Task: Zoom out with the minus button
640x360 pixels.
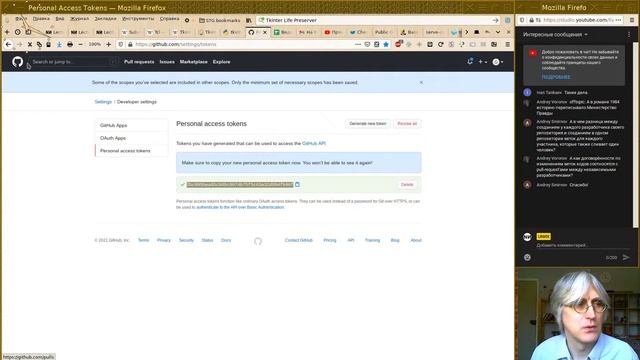Action: (80, 44)
